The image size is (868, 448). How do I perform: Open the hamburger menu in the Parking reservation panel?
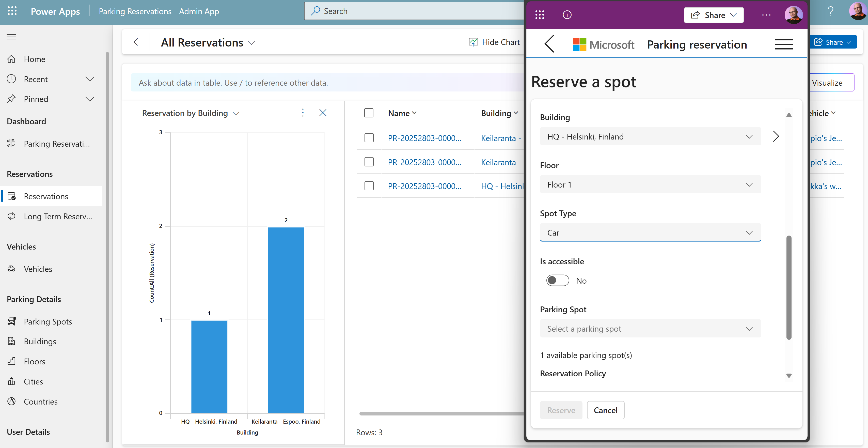(784, 44)
